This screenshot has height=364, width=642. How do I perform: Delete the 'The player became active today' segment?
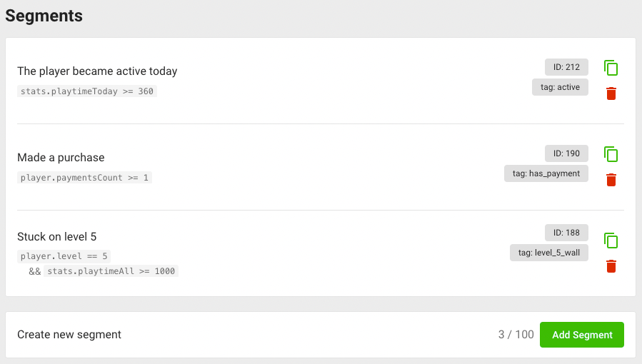coord(611,93)
